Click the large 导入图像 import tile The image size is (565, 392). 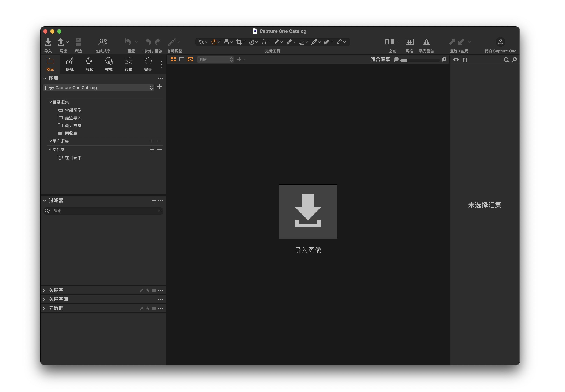pos(308,212)
